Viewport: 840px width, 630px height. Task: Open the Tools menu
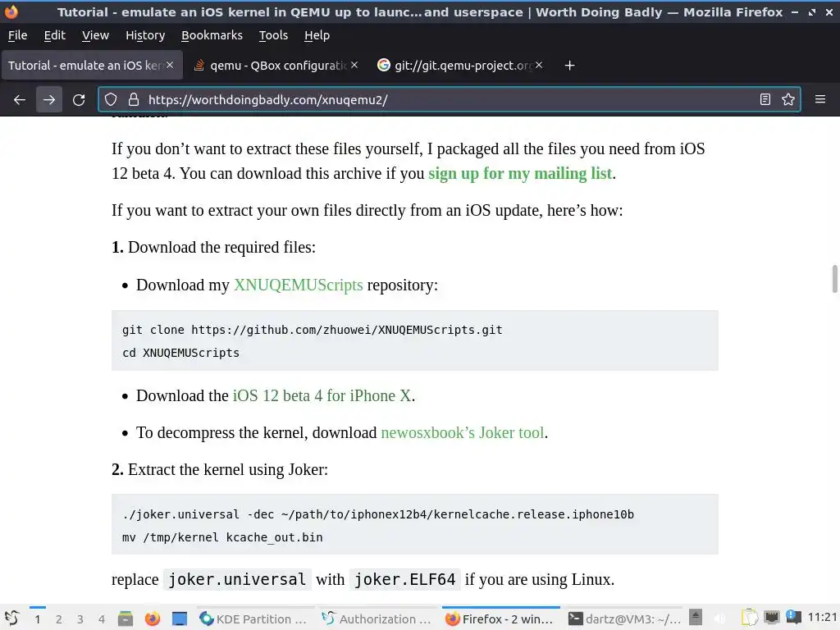point(273,35)
